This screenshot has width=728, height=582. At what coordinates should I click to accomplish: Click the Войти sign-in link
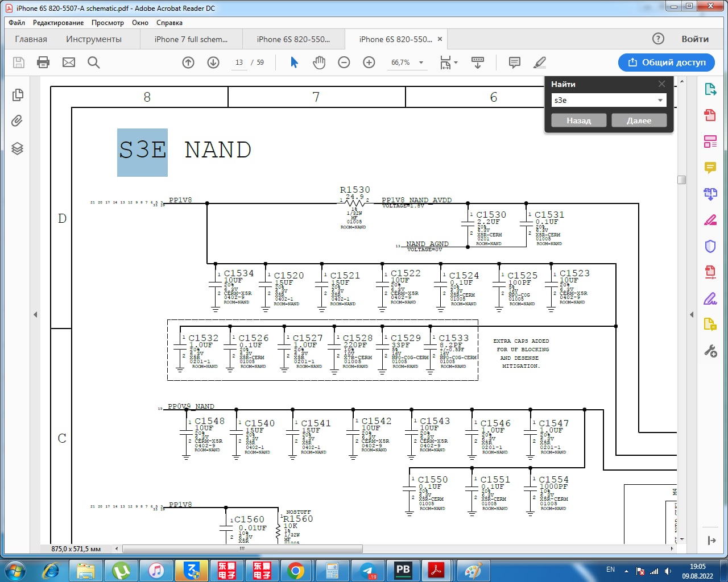[x=695, y=39]
